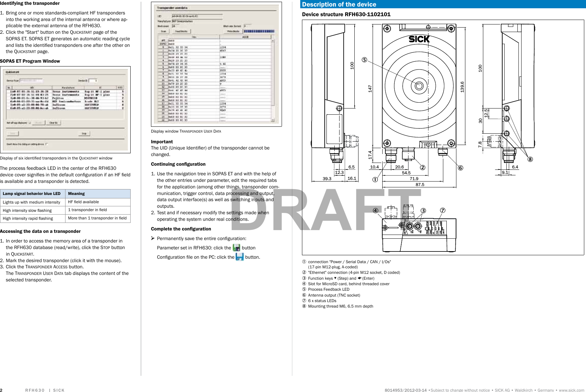The width and height of the screenshot is (586, 392).
Task: Click callout 8 beside the mounting threads drawing
Action: (530, 159)
